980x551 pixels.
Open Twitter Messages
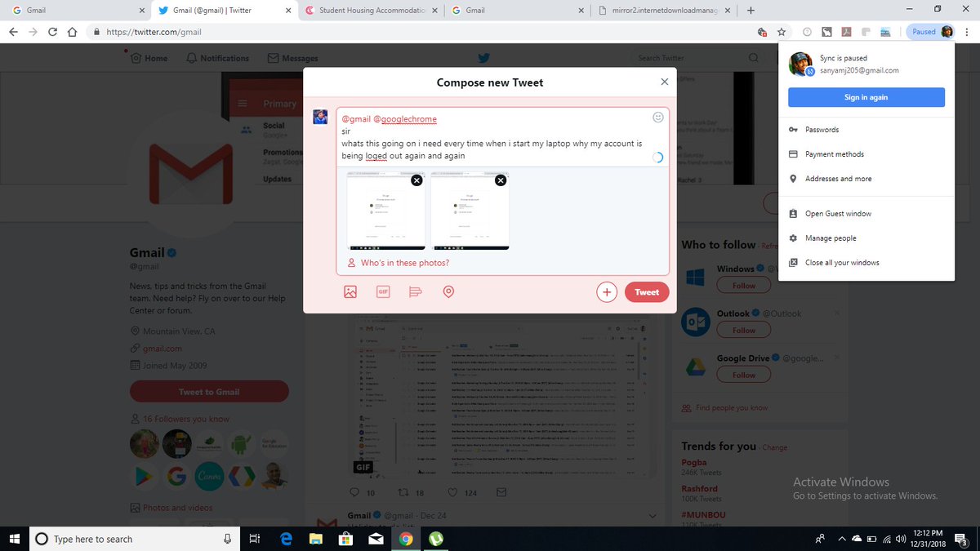(293, 58)
